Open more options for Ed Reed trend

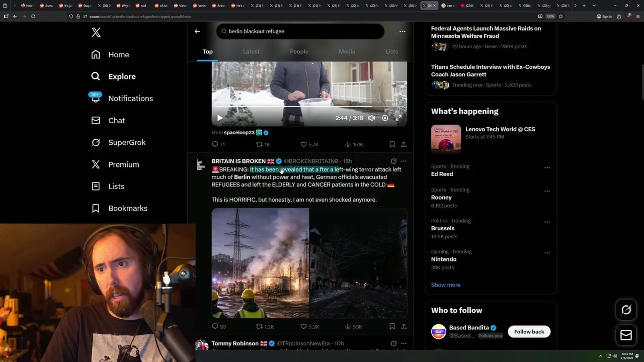tap(547, 167)
